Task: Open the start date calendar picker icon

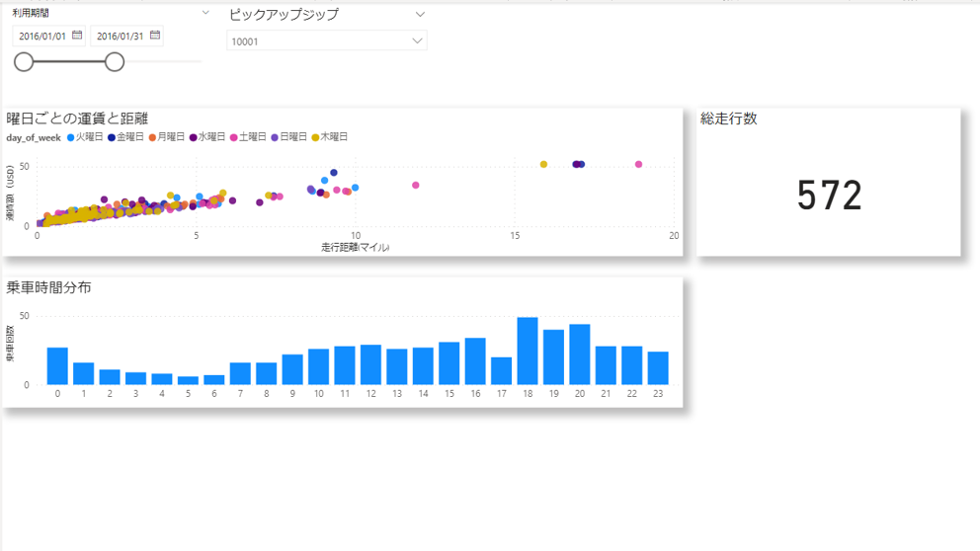Action: tap(77, 36)
